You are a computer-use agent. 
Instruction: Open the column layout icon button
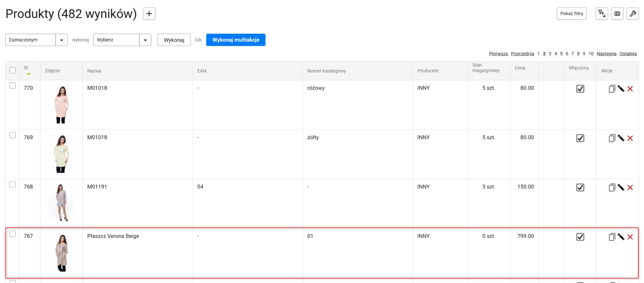point(617,14)
